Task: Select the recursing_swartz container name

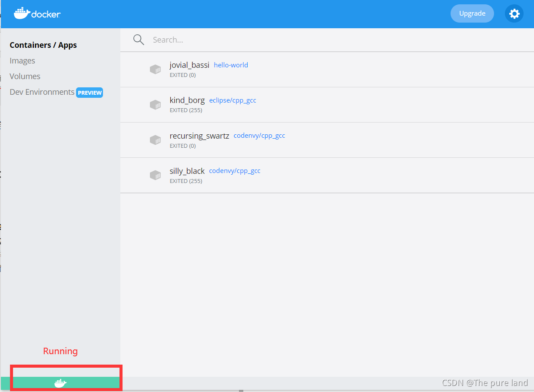Action: (199, 136)
